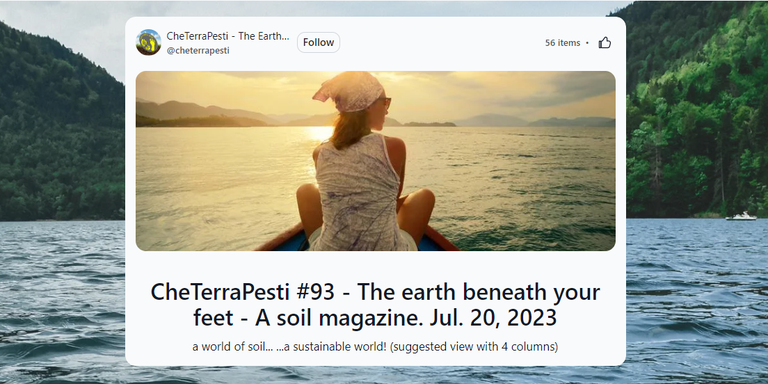The width and height of the screenshot is (768, 384).
Task: Follow the CheTerraPesti magazine
Action: click(318, 43)
